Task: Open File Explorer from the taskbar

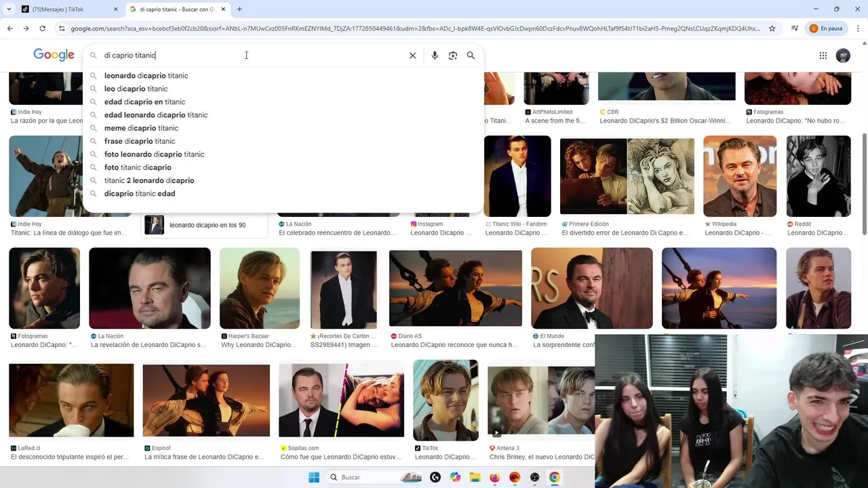Action: coord(475,477)
